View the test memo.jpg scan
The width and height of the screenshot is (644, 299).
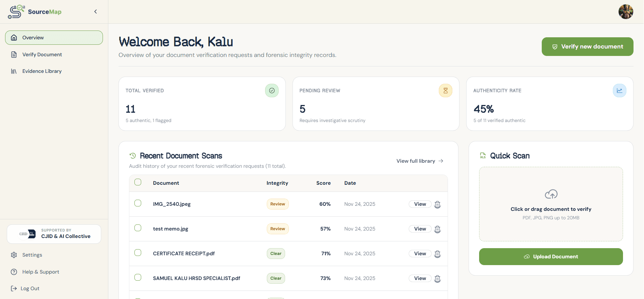click(x=420, y=229)
